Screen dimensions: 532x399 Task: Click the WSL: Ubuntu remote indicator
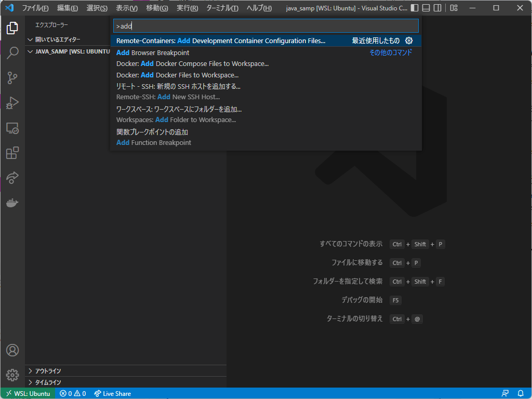pos(28,394)
